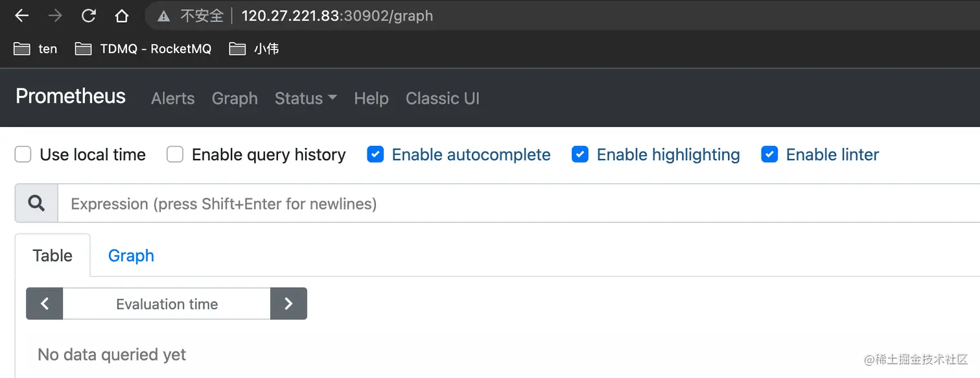The height and width of the screenshot is (378, 980).
Task: Expand the Status dropdown menu
Action: click(x=305, y=99)
